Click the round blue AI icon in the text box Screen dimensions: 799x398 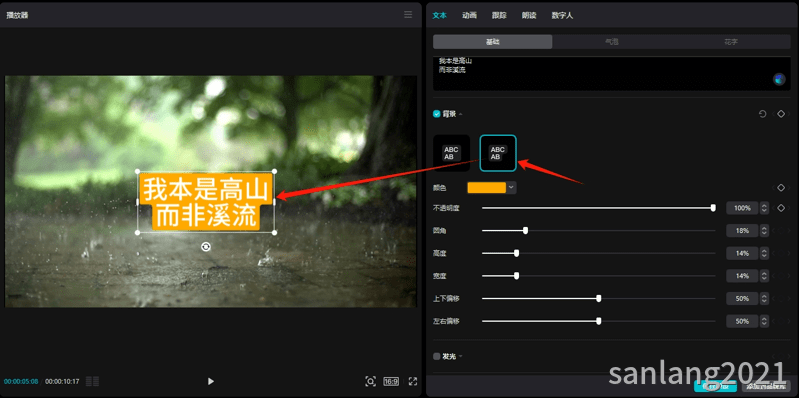[779, 79]
